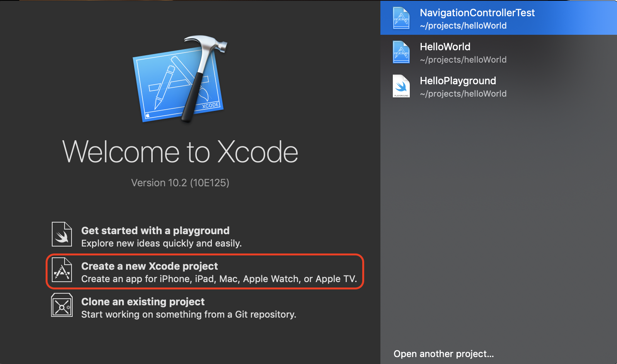The image size is (617, 364).
Task: Click 'Explore new ideas quickly and easily.' text
Action: (x=161, y=243)
